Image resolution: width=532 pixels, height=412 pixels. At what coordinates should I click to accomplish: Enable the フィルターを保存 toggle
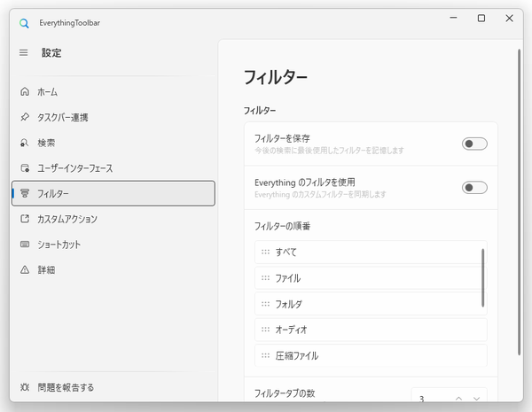474,144
